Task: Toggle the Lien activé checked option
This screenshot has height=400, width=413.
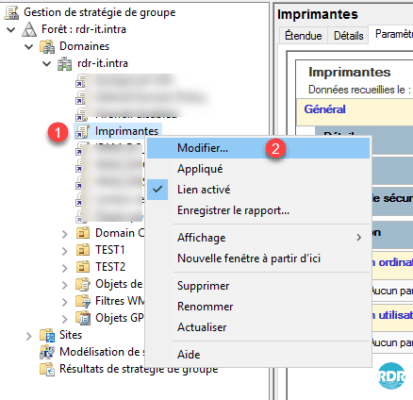Action: click(259, 190)
